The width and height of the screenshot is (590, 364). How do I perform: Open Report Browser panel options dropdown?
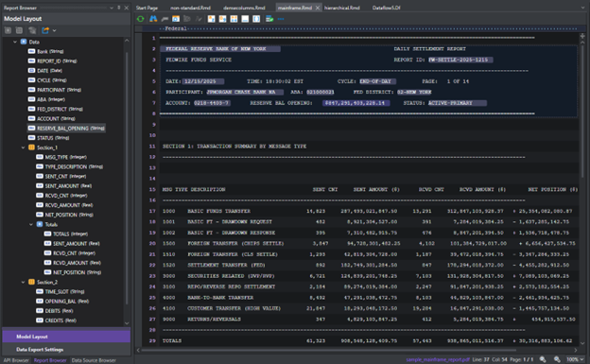click(x=112, y=8)
